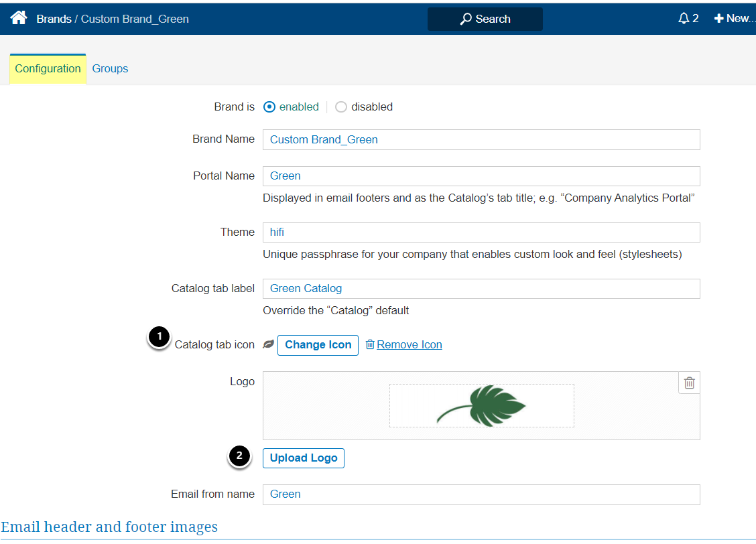This screenshot has height=544, width=756.
Task: Open the Search box in header
Action: pyautogui.click(x=485, y=19)
